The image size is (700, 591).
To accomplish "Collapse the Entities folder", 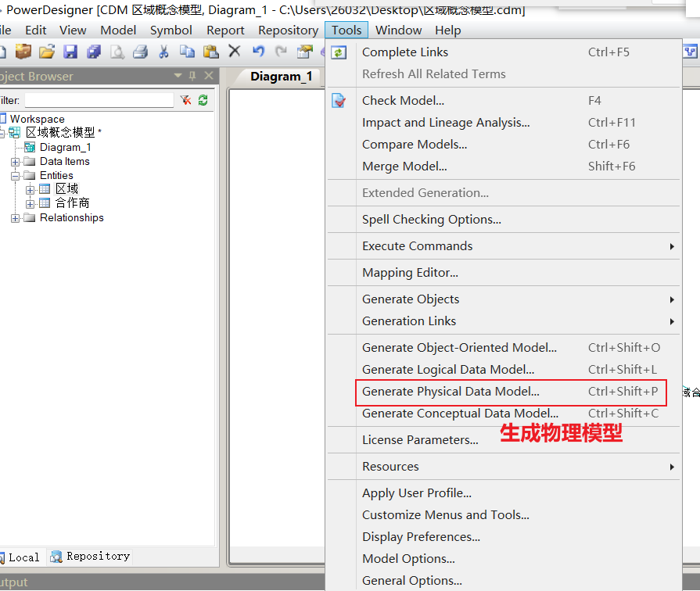I will pyautogui.click(x=15, y=176).
